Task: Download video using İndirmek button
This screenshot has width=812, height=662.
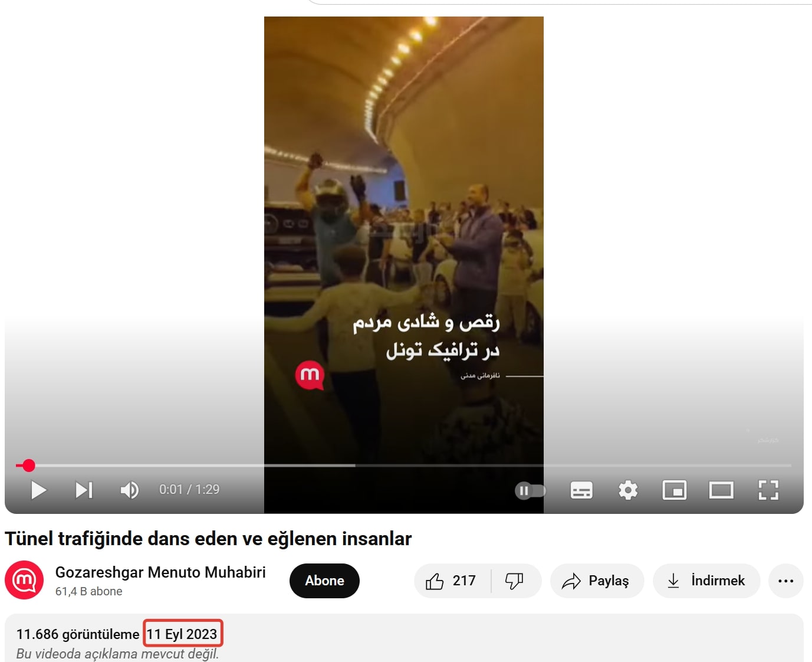Action: [706, 581]
